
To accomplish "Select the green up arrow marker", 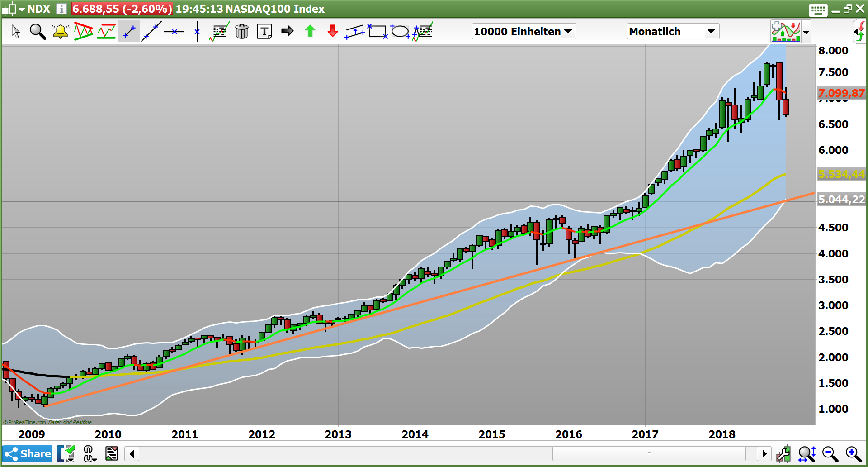I will coord(310,31).
